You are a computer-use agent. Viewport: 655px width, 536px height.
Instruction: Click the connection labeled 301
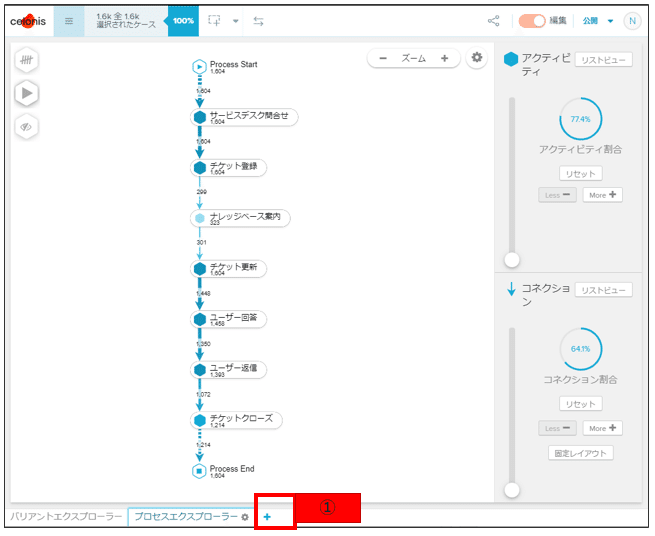pyautogui.click(x=201, y=242)
